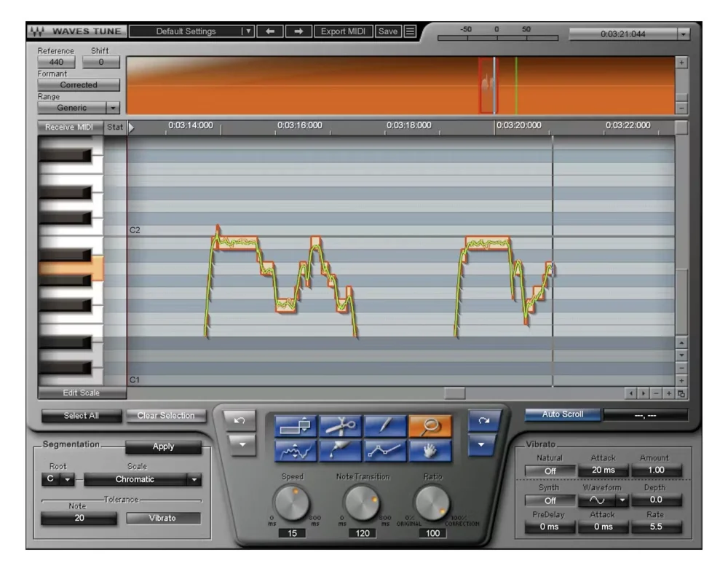Click the Speed knob
Viewport: 728px width, 571px height.
click(292, 503)
